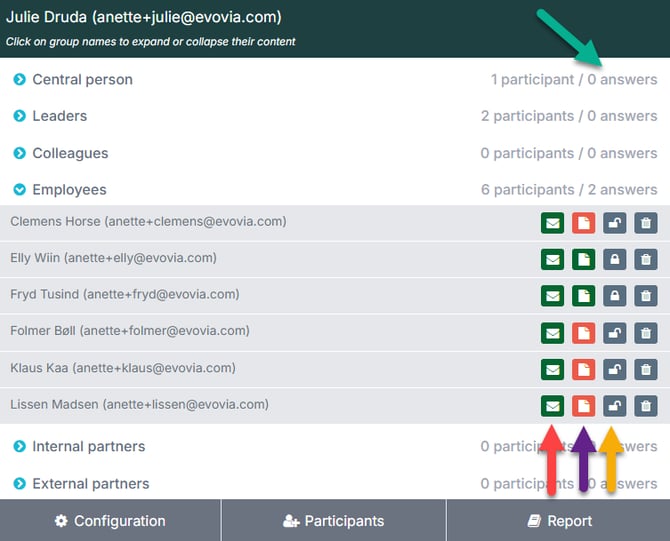This screenshot has width=670, height=541.
Task: Click the envelope icon for Clemens Horse
Action: click(552, 223)
